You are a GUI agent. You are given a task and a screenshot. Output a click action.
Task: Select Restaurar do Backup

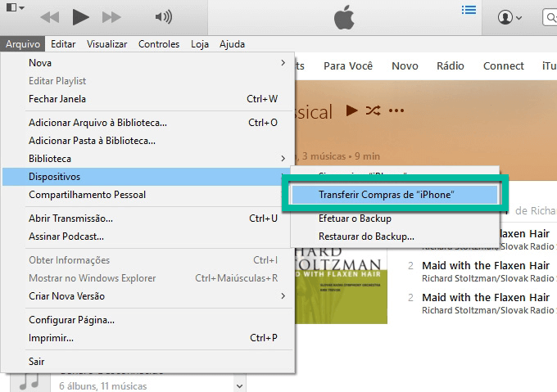395,237
